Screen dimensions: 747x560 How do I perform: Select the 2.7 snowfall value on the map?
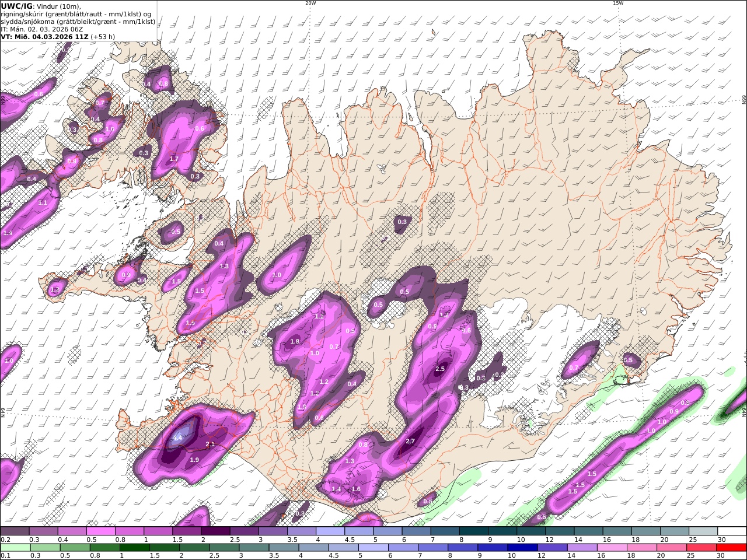410,441
